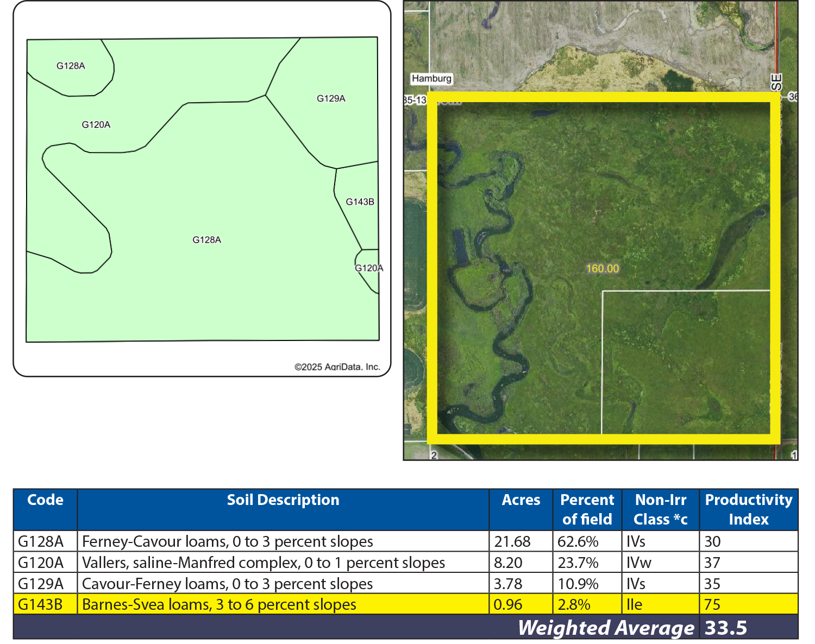Select the 160.00 acreage label on aerial photo
815x644 pixels.
click(x=602, y=268)
